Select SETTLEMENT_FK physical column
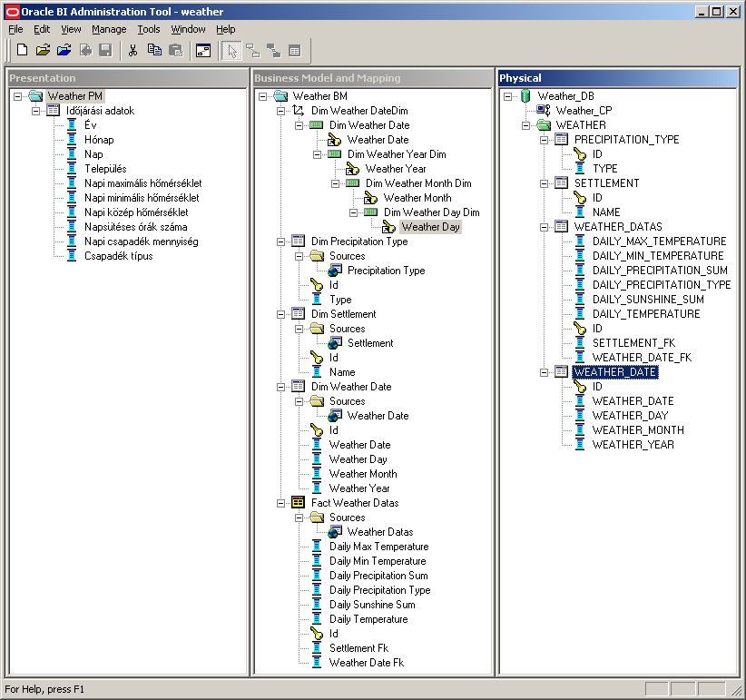This screenshot has width=746, height=700. point(633,343)
